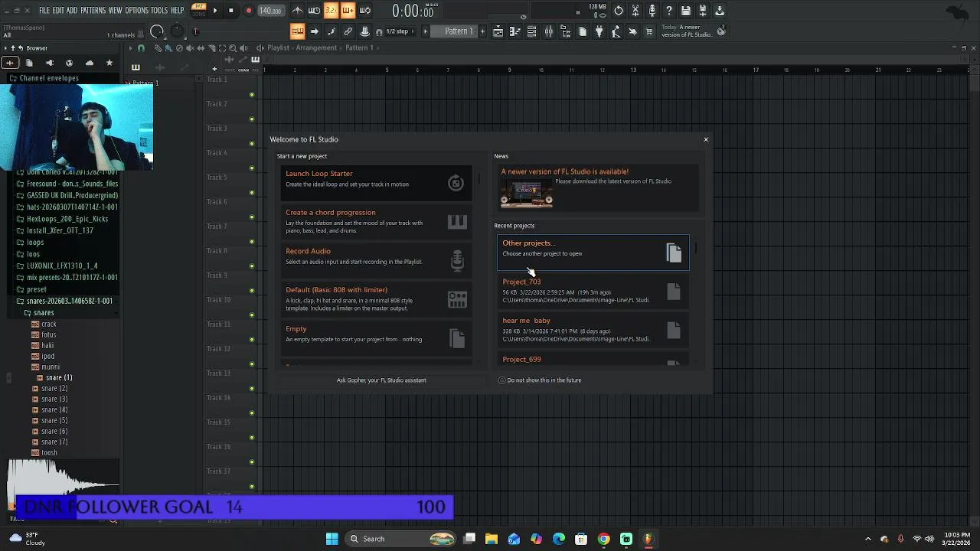This screenshot has height=551, width=980.
Task: Open the TOOLS menu
Action: [158, 11]
